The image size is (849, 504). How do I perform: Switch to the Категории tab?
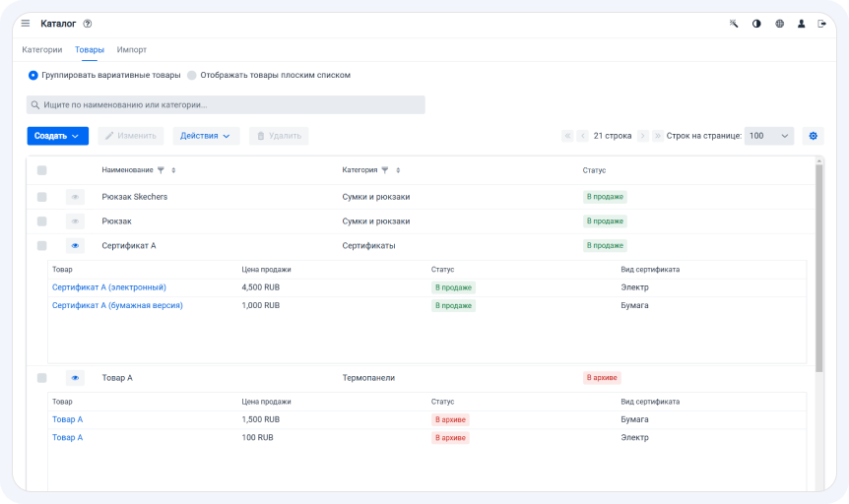click(x=41, y=50)
